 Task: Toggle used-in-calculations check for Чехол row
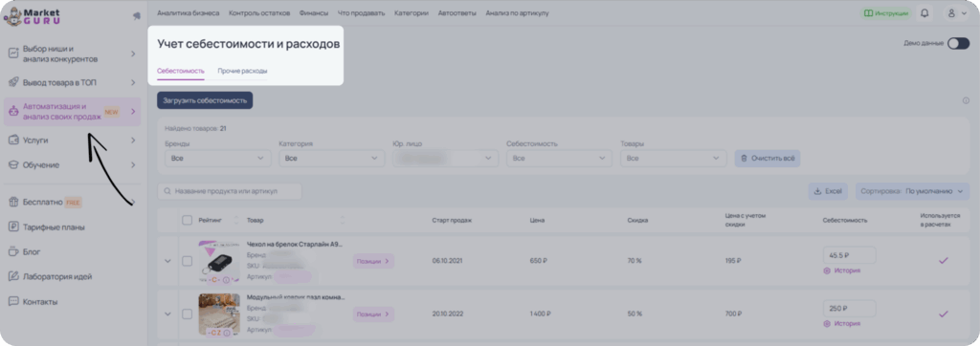944,260
